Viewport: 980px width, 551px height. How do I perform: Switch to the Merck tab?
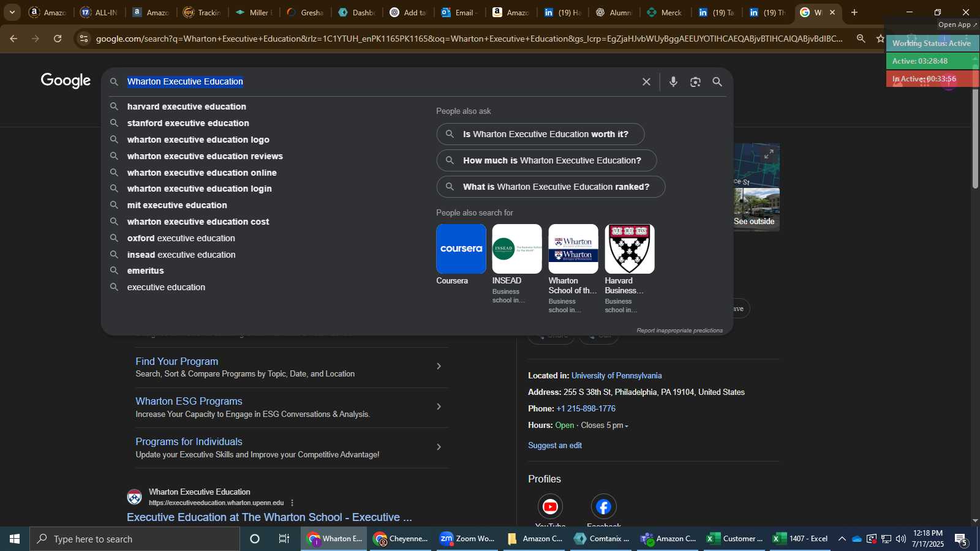pyautogui.click(x=665, y=12)
